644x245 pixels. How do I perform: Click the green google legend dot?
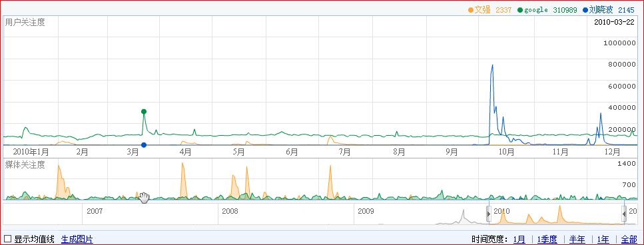point(520,10)
